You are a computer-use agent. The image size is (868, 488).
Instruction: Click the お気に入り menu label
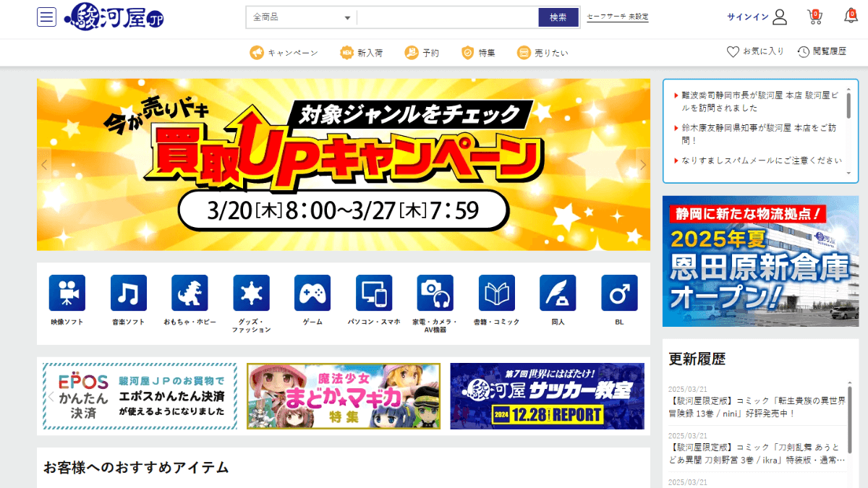pos(763,52)
